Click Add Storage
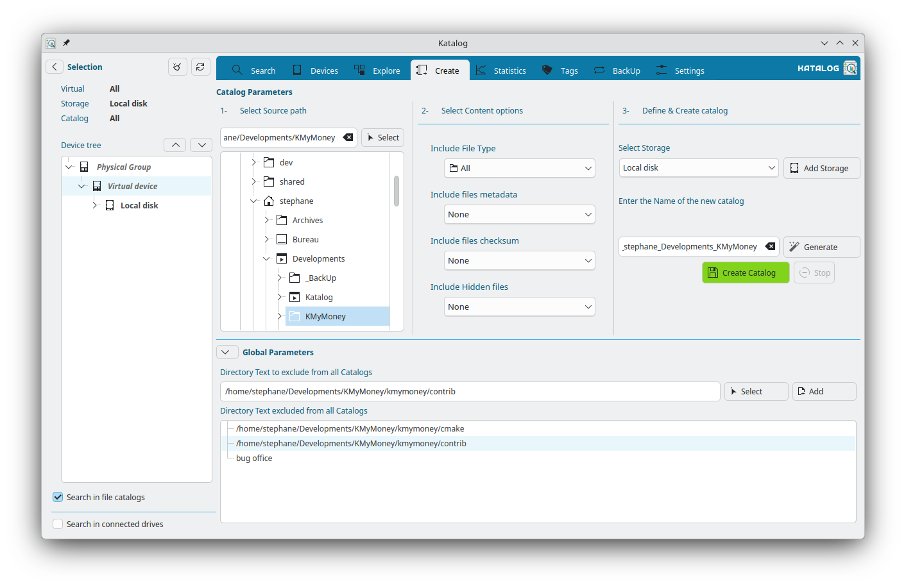The width and height of the screenshot is (906, 588). pyautogui.click(x=821, y=168)
